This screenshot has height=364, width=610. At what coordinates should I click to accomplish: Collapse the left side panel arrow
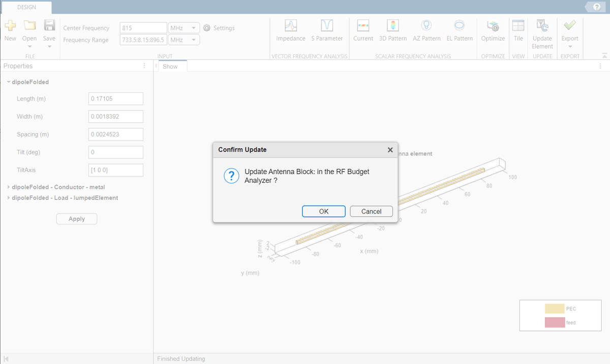(6, 359)
